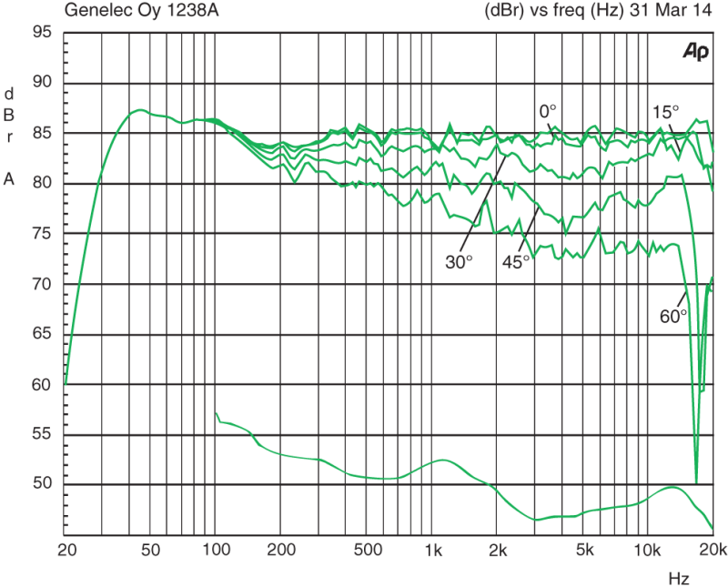
Task: Click the 95 dBr axis label
Action: pos(41,33)
